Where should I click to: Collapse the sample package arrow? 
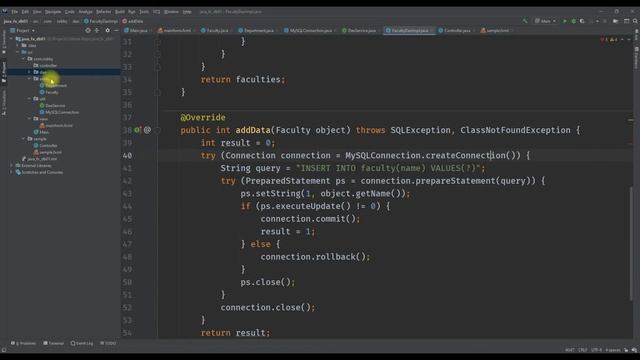[x=23, y=139]
